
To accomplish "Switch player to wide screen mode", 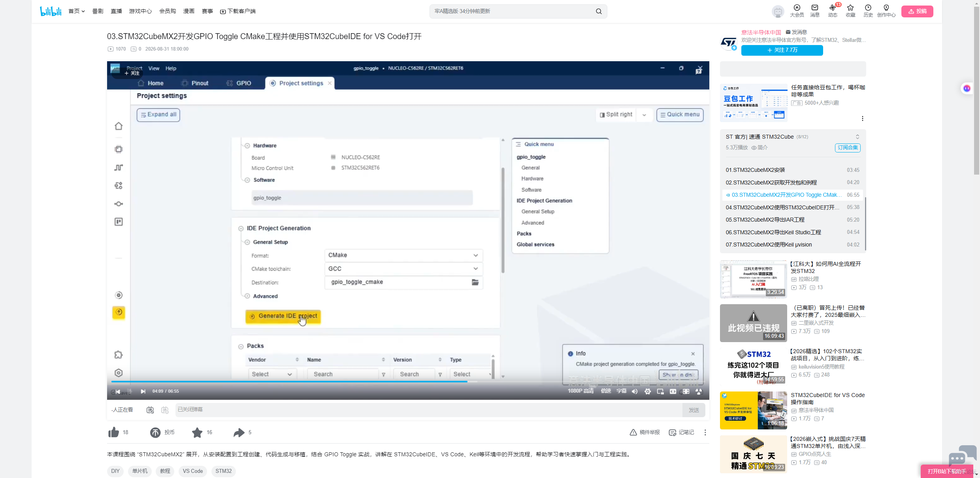I will 673,391.
